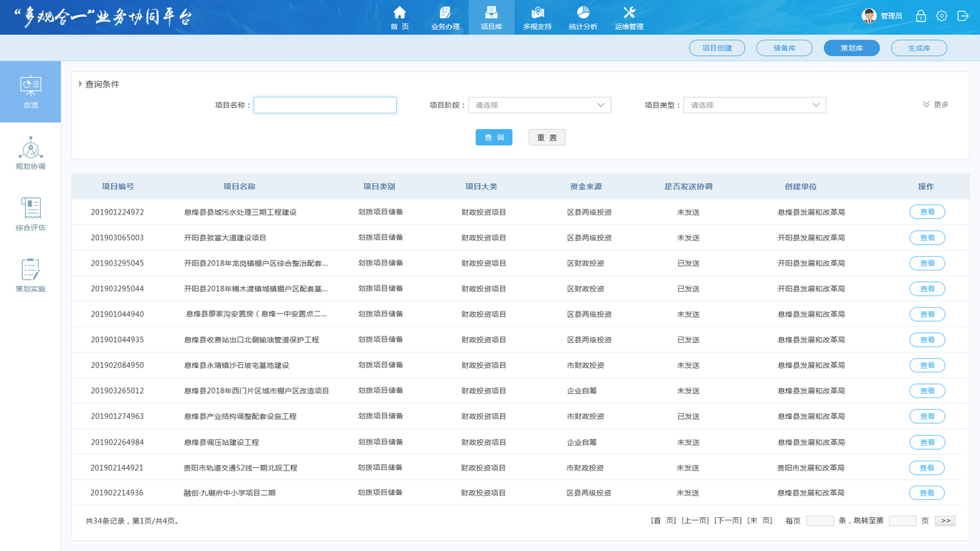This screenshot has width=980, height=551.
Task: Switch to the 项目创建 tab
Action: 717,48
